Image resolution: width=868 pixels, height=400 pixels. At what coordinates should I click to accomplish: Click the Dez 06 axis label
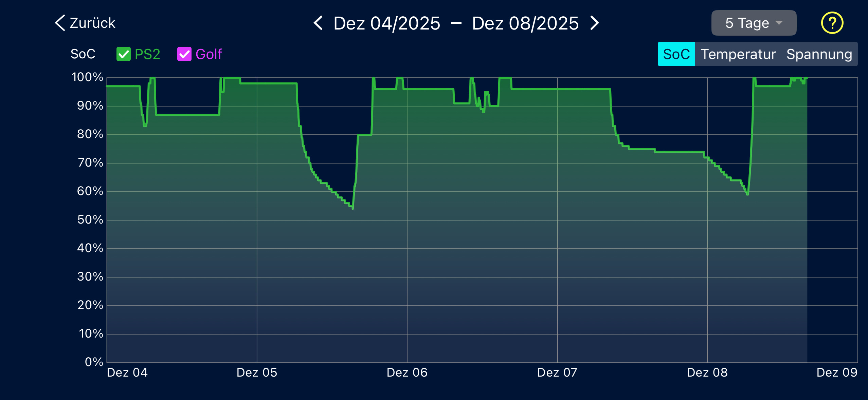coord(407,373)
